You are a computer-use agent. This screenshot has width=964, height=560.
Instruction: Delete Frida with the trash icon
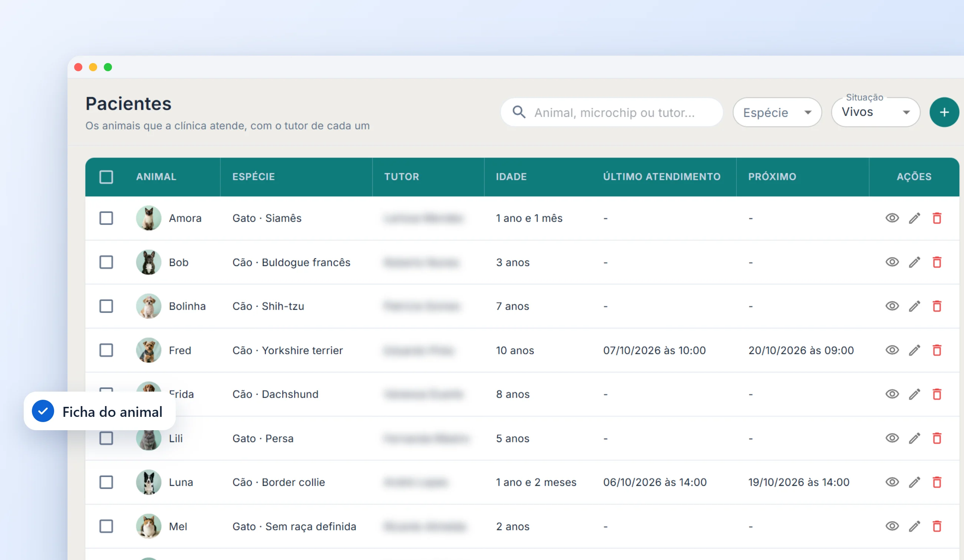point(937,394)
